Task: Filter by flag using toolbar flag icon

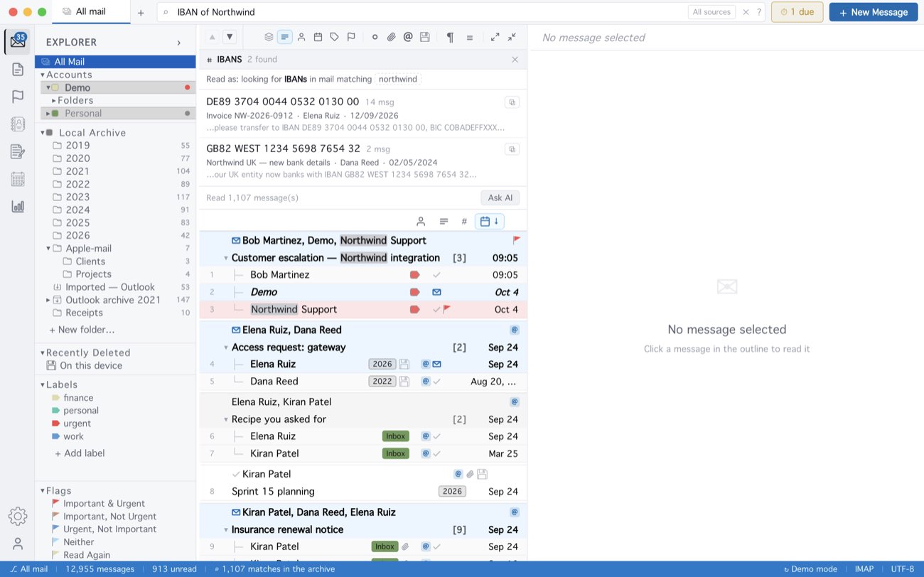Action: 351,37
